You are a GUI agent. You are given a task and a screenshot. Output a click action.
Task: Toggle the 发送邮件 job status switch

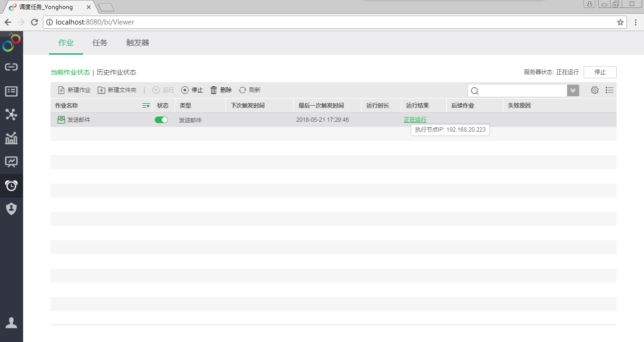point(161,120)
